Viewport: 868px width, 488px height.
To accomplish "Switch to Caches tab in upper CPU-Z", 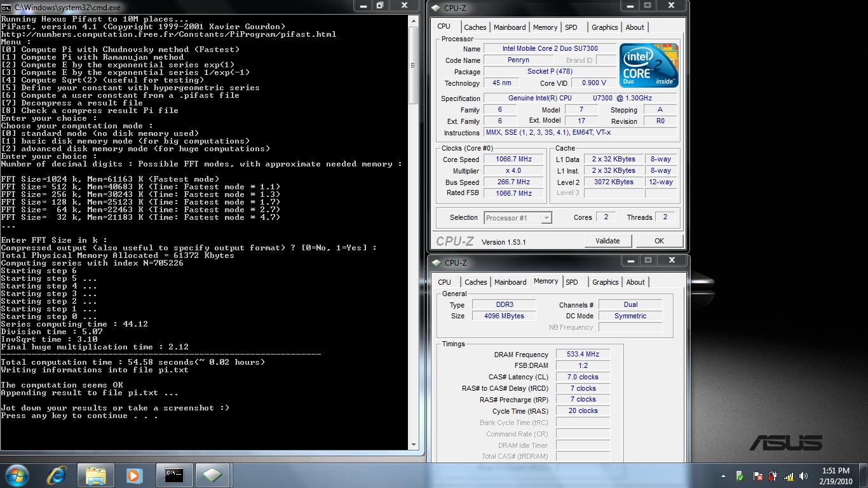I will [475, 27].
